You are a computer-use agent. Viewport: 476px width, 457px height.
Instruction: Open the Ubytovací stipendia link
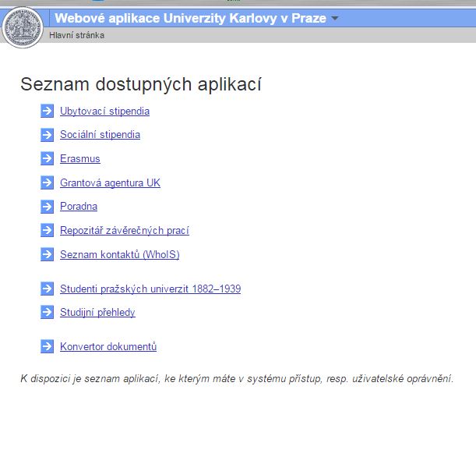104,112
